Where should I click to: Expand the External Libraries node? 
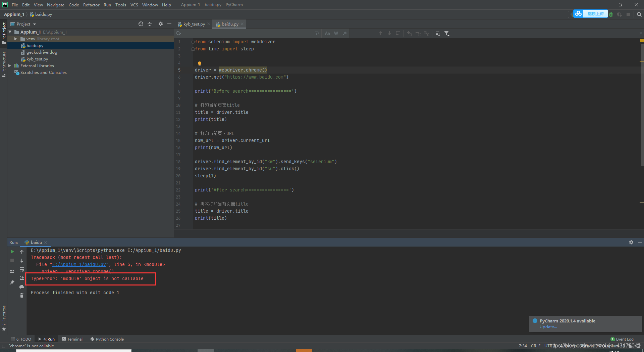(10, 65)
